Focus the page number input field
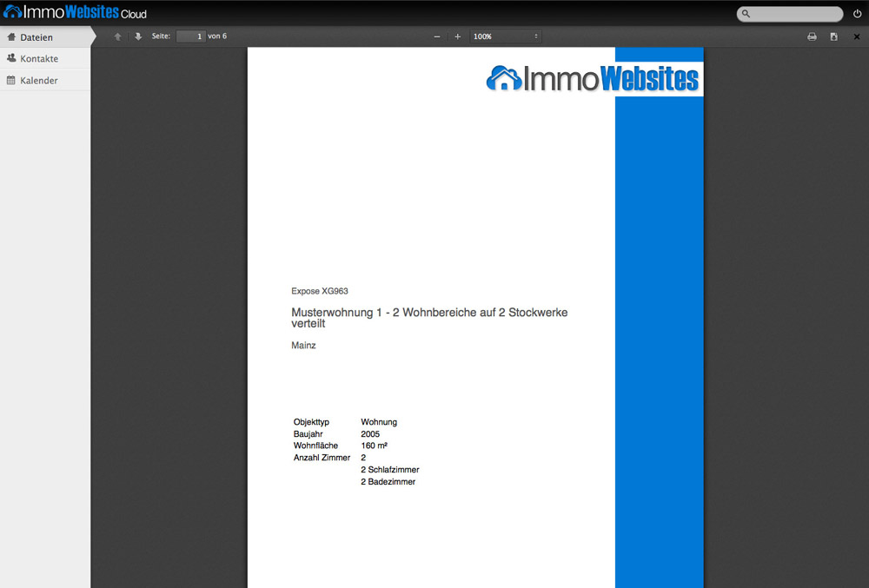This screenshot has width=869, height=588. point(190,36)
